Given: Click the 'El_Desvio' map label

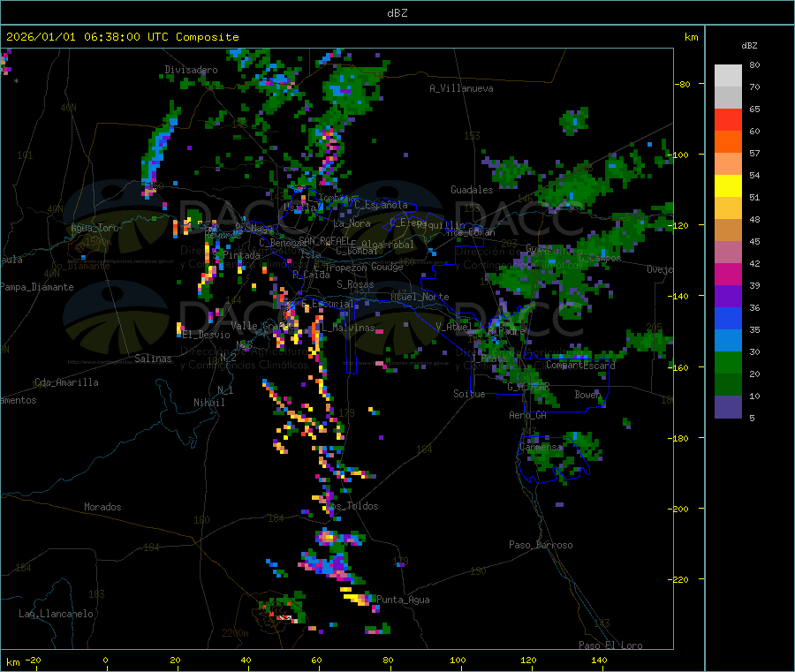Looking at the screenshot, I should (207, 335).
